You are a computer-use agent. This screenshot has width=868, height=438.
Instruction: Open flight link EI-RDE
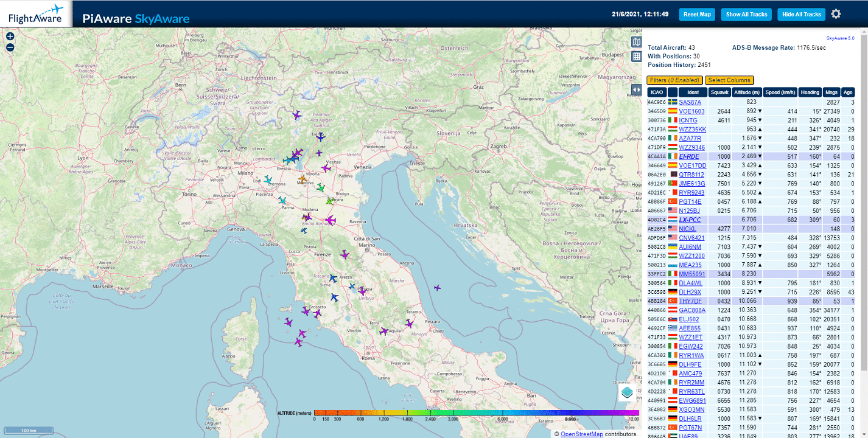pyautogui.click(x=690, y=156)
